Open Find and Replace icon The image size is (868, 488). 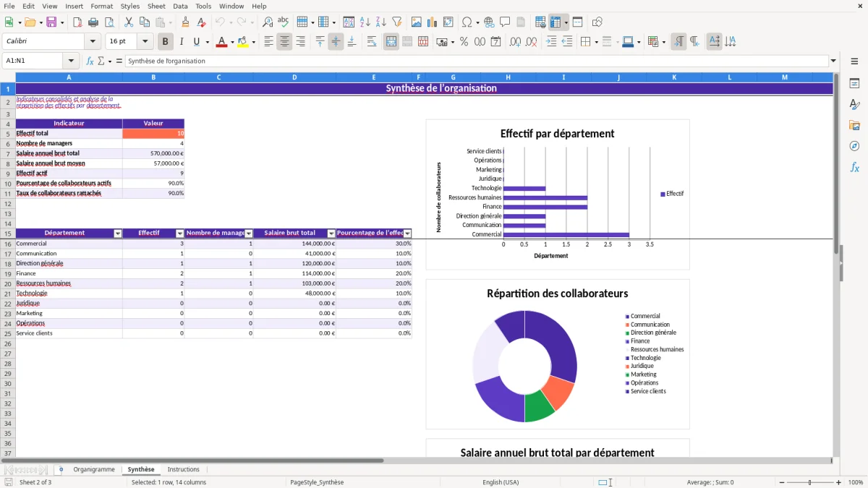(x=268, y=22)
